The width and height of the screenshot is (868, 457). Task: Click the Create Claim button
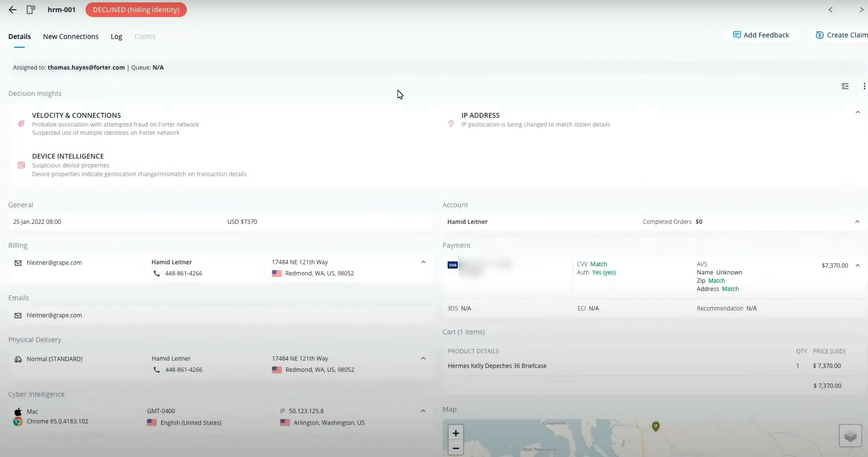tap(842, 35)
